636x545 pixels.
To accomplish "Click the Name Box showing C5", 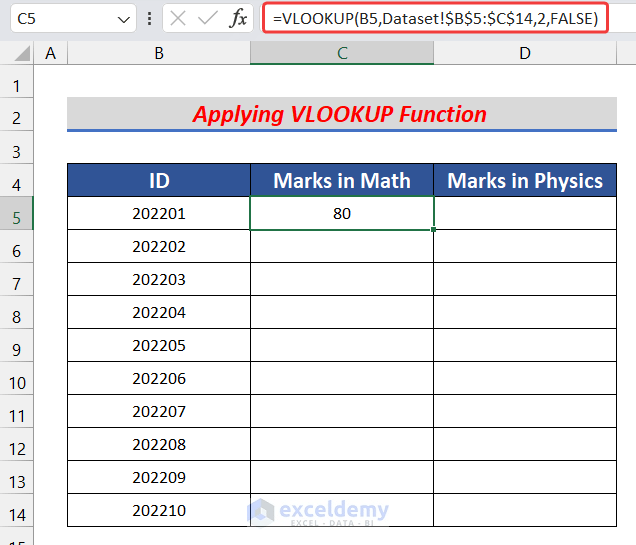I will [x=73, y=18].
